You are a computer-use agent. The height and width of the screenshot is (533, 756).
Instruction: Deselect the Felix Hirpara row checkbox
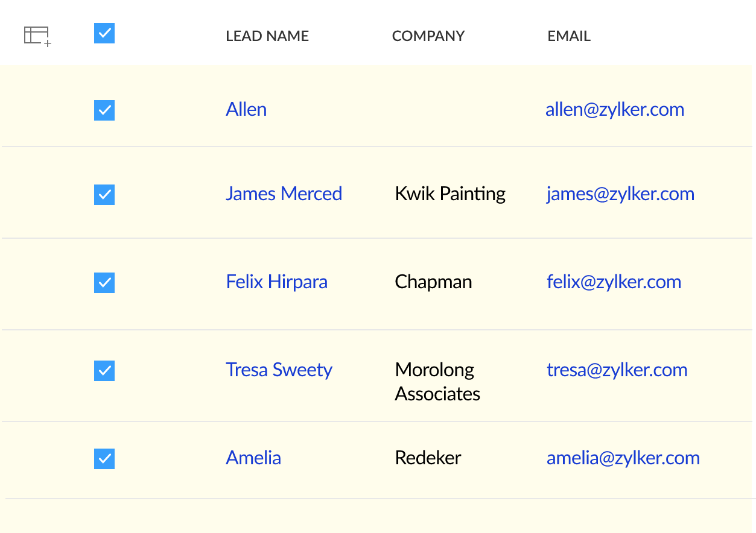104,283
